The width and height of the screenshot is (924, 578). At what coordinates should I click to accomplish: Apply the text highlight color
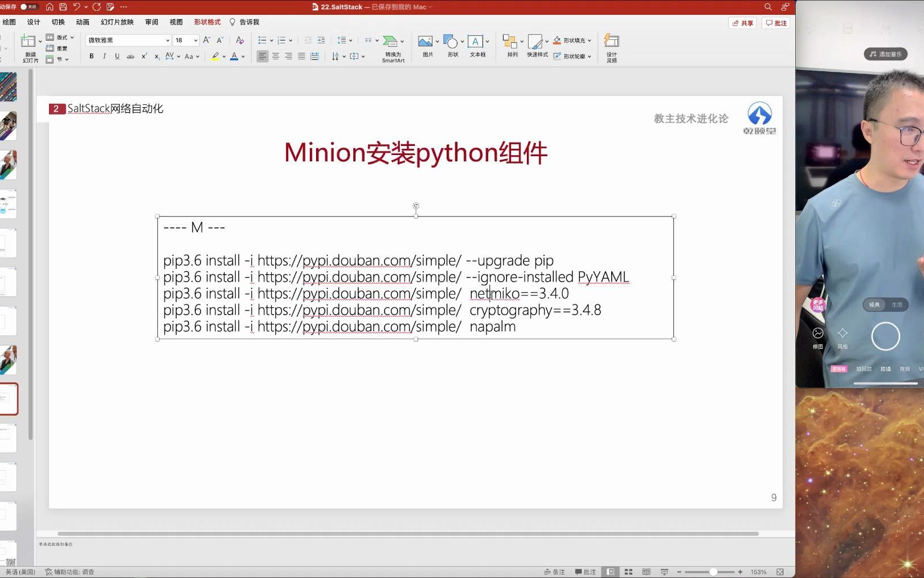tap(215, 56)
